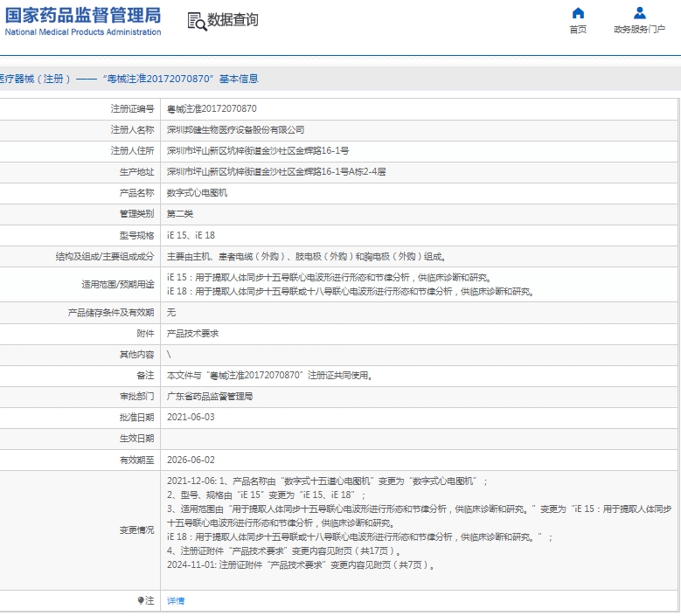The height and width of the screenshot is (616, 681).
Task: Click the 2021-12-06 change record line
Action: [328, 481]
